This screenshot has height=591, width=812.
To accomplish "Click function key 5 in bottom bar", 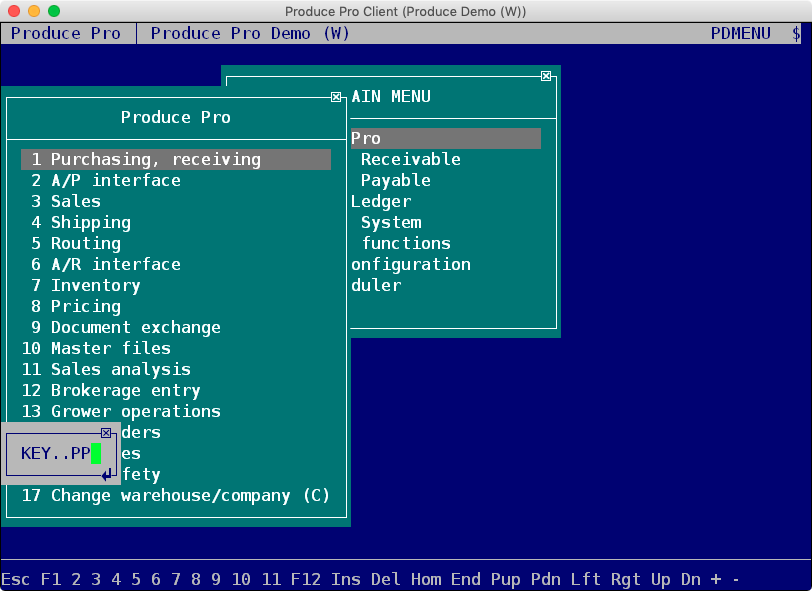I will [x=136, y=579].
